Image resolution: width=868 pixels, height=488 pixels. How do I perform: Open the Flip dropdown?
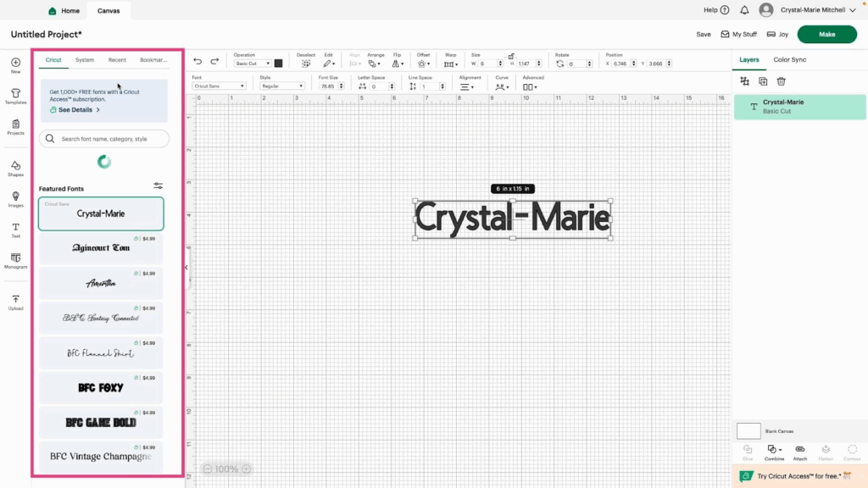pos(398,64)
